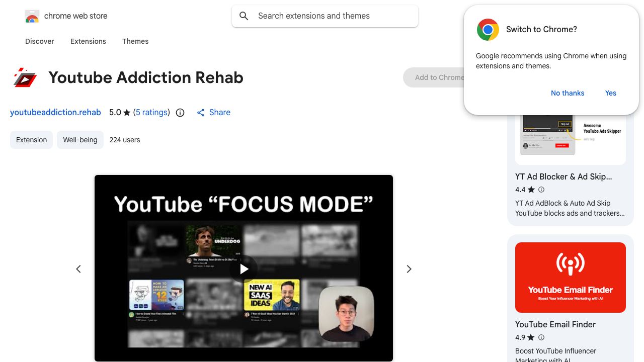Click the 'Switch to Chrome?' popup title
This screenshot has width=644, height=362.
541,30
